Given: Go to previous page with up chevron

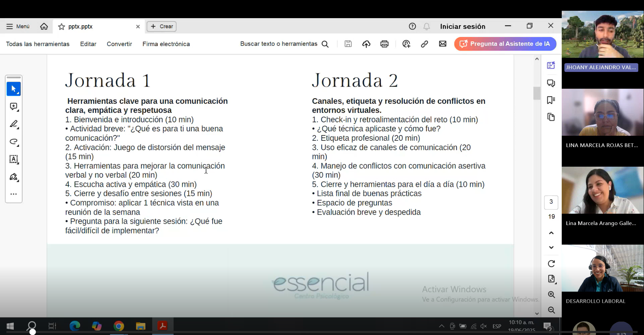Looking at the screenshot, I should click(x=551, y=233).
